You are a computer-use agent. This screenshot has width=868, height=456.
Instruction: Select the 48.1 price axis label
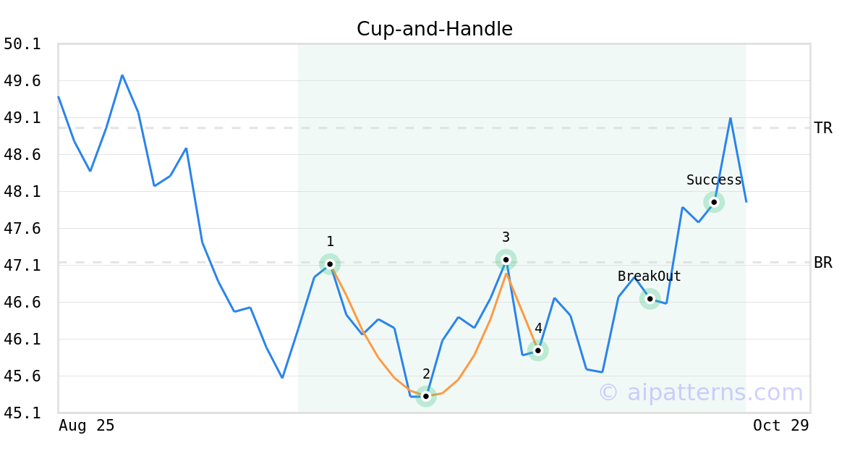coord(22,192)
